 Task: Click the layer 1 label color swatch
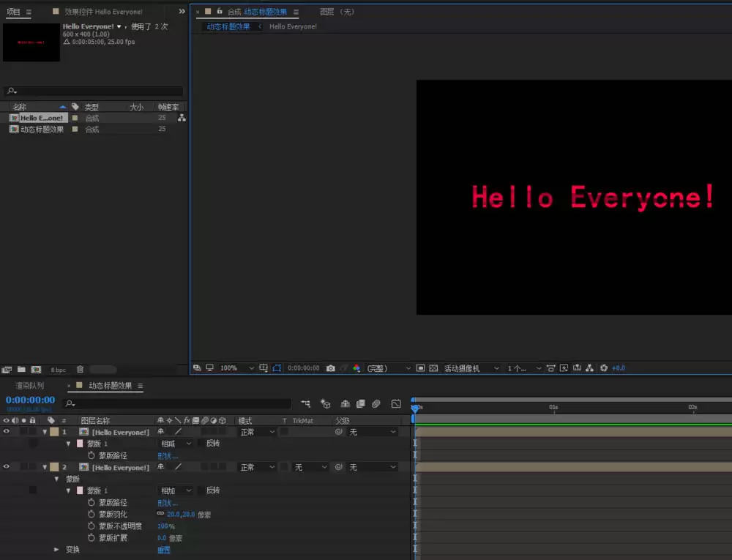55,432
